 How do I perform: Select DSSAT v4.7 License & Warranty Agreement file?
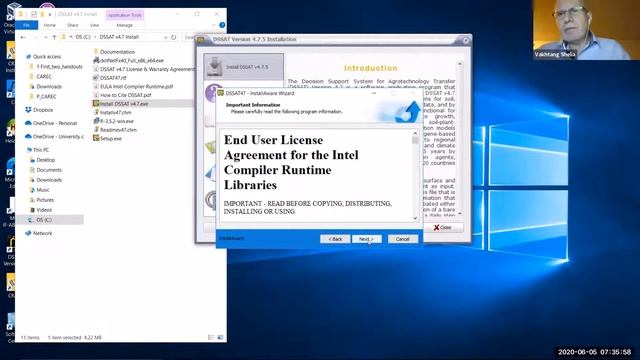[x=147, y=69]
